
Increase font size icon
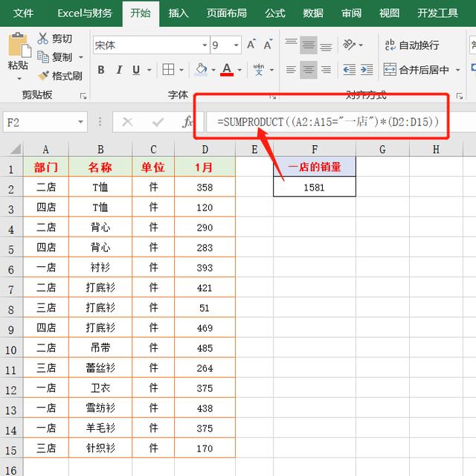click(251, 45)
